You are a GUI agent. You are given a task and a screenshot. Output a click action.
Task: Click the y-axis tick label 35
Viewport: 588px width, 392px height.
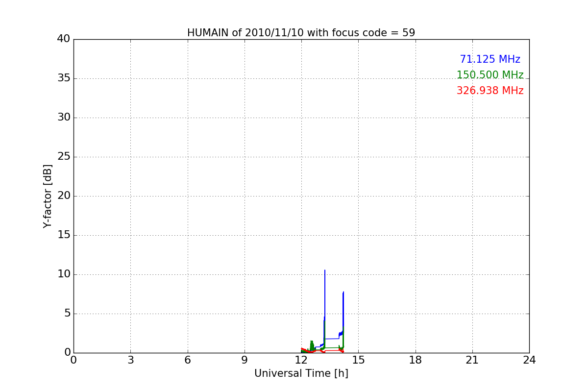[64, 78]
